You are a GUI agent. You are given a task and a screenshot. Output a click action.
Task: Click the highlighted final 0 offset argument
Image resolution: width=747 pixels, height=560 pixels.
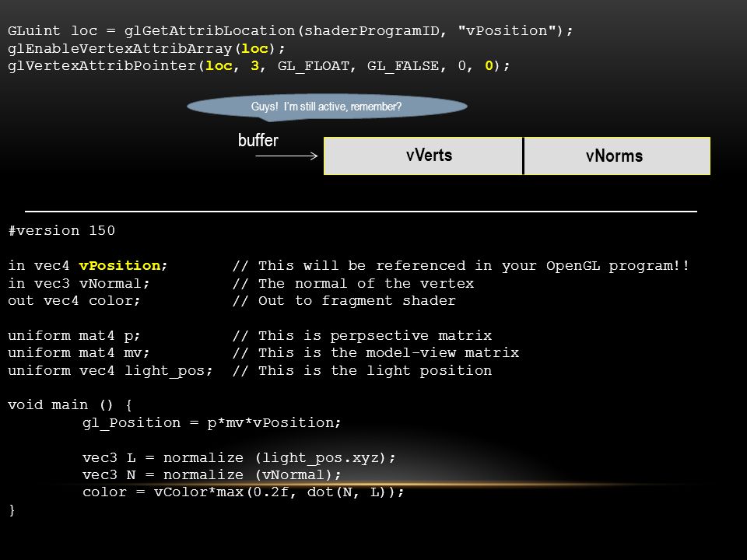489,65
